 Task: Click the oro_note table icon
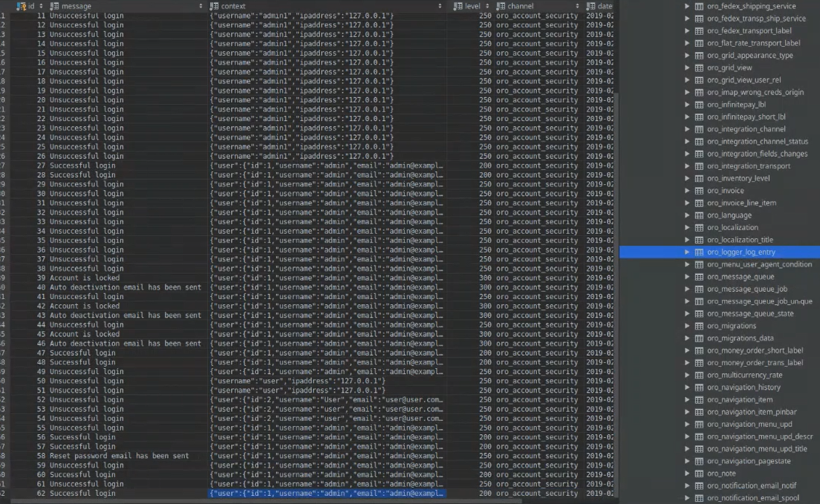click(x=699, y=474)
